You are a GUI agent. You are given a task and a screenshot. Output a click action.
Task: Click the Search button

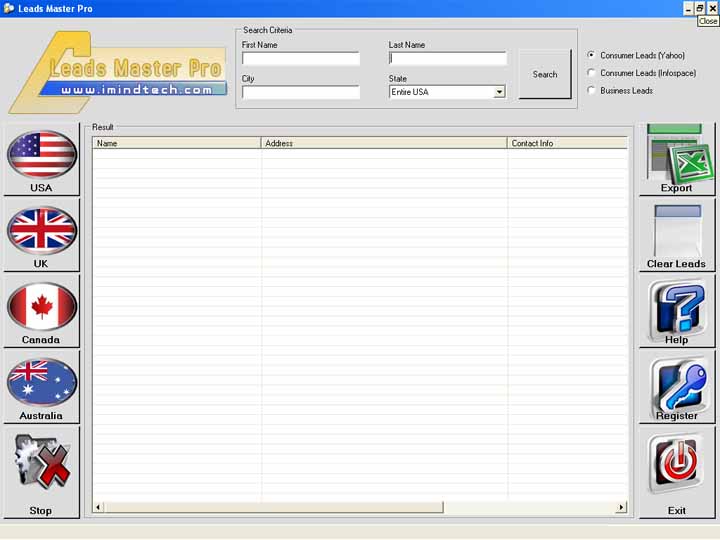[x=545, y=74]
